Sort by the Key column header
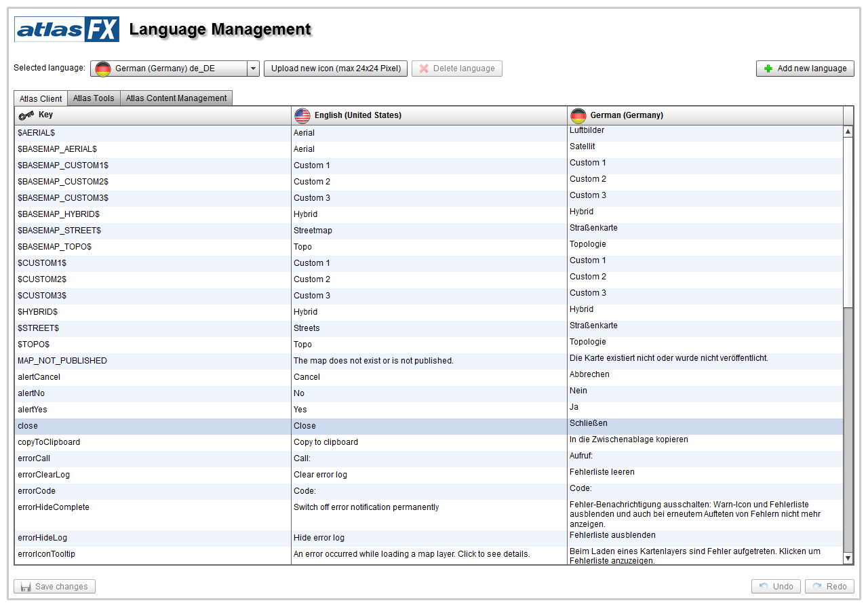The width and height of the screenshot is (868, 607). [153, 115]
